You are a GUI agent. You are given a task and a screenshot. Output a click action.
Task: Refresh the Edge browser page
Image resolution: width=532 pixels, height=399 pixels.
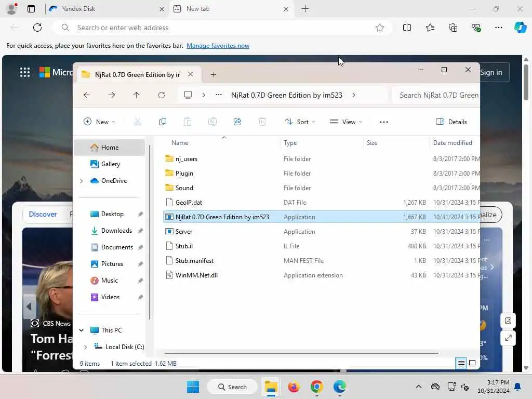[37, 28]
